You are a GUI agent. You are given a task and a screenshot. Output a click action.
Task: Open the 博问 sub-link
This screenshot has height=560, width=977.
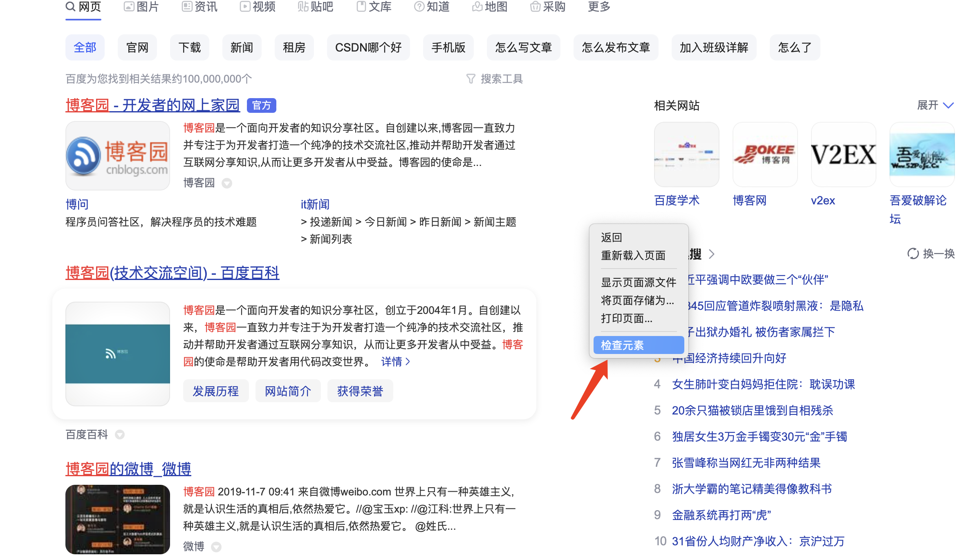(77, 204)
